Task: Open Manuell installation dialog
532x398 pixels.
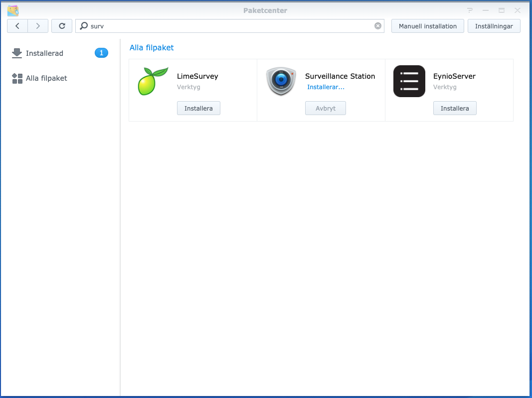Action: click(427, 25)
